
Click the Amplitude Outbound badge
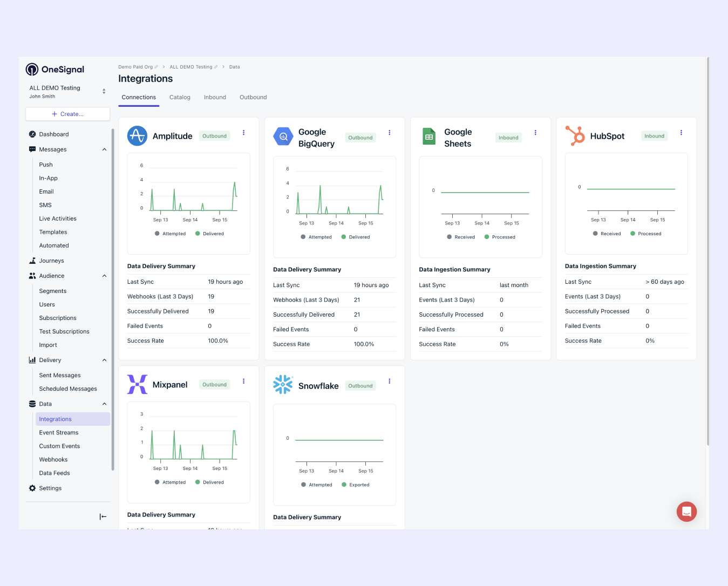point(215,136)
